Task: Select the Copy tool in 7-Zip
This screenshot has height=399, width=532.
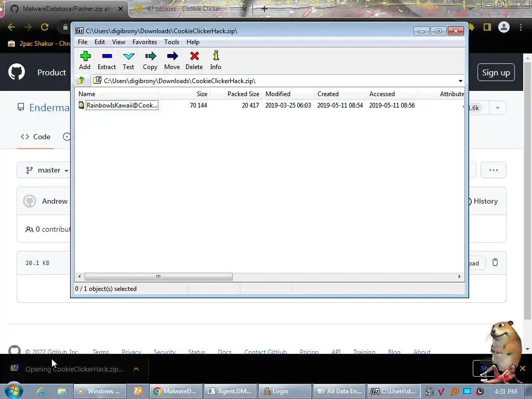Action: 150,60
